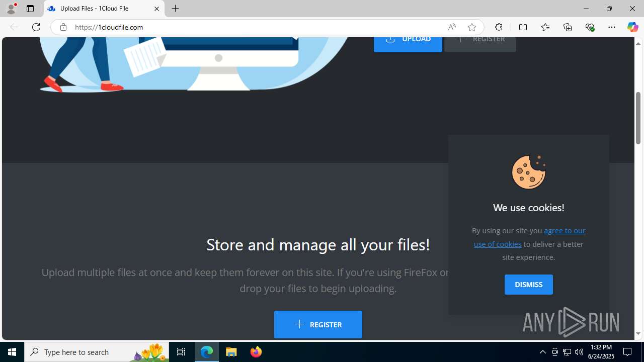Click the cookie image in the popup
644x362 pixels.
(x=529, y=172)
